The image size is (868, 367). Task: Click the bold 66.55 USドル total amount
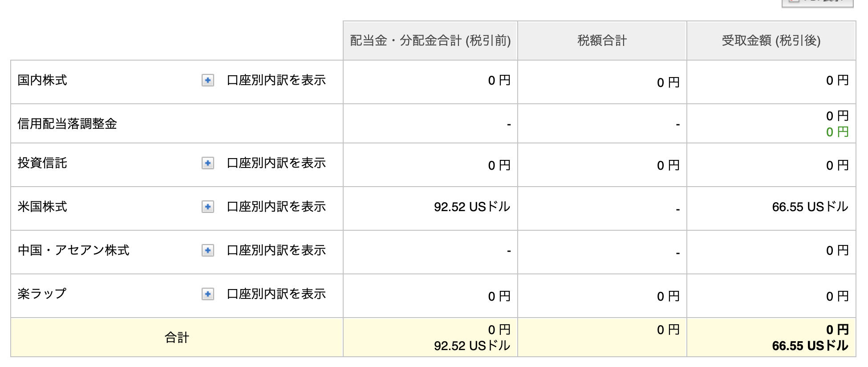click(x=810, y=346)
